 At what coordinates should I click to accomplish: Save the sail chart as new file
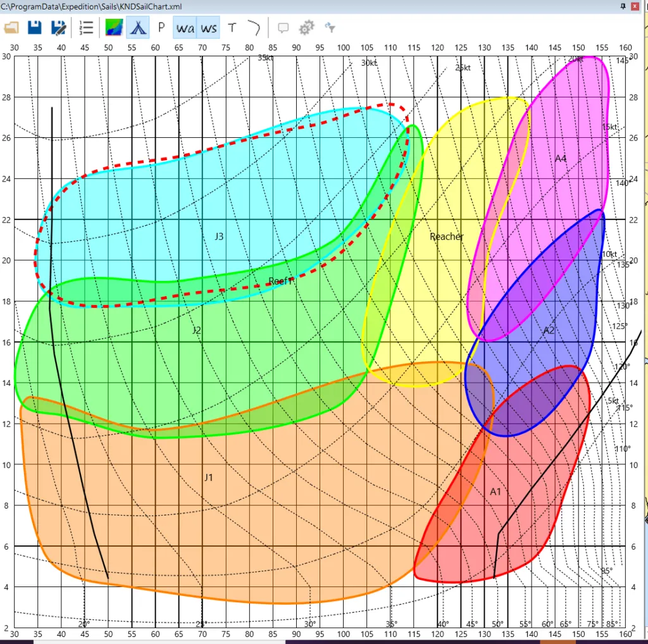point(58,27)
